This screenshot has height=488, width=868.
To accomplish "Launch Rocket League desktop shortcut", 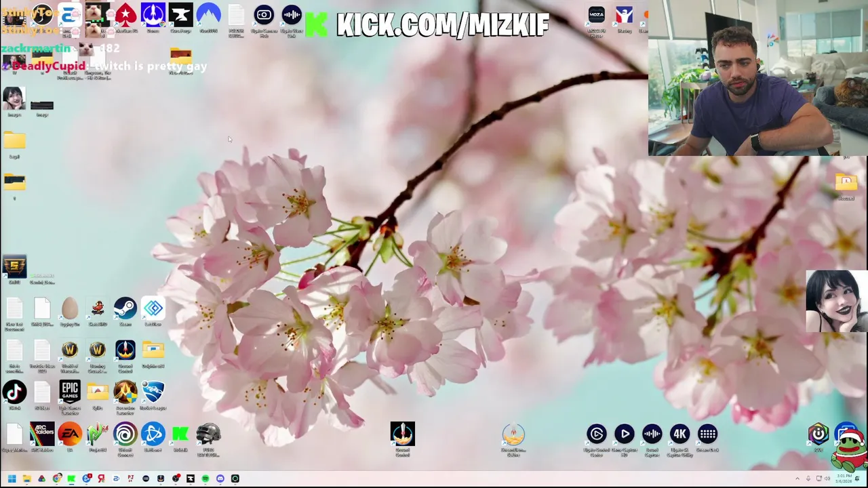I will point(153,392).
